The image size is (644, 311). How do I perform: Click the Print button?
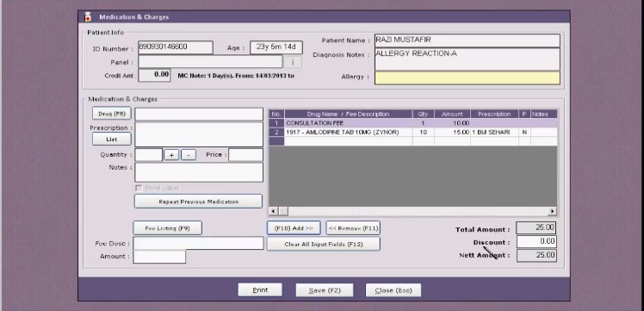tap(260, 290)
